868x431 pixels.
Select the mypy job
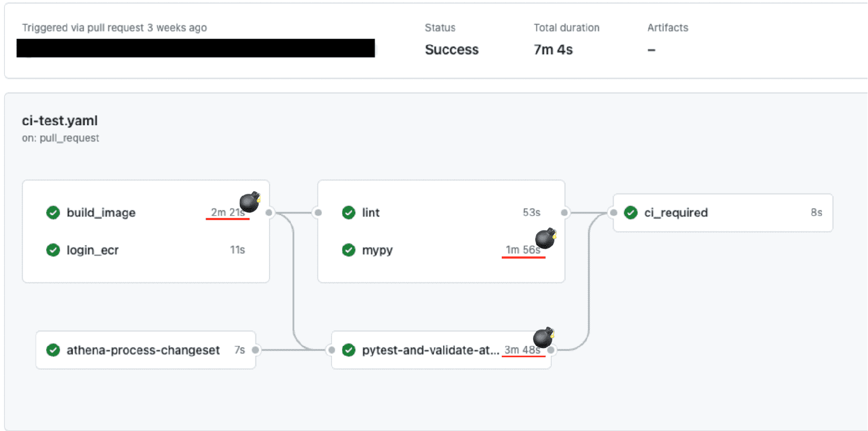(x=377, y=250)
